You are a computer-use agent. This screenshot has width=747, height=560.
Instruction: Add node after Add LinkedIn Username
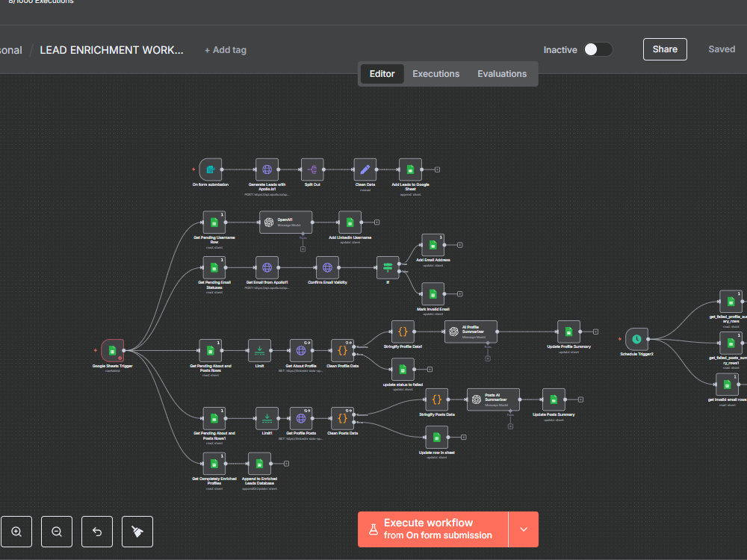[x=376, y=223]
